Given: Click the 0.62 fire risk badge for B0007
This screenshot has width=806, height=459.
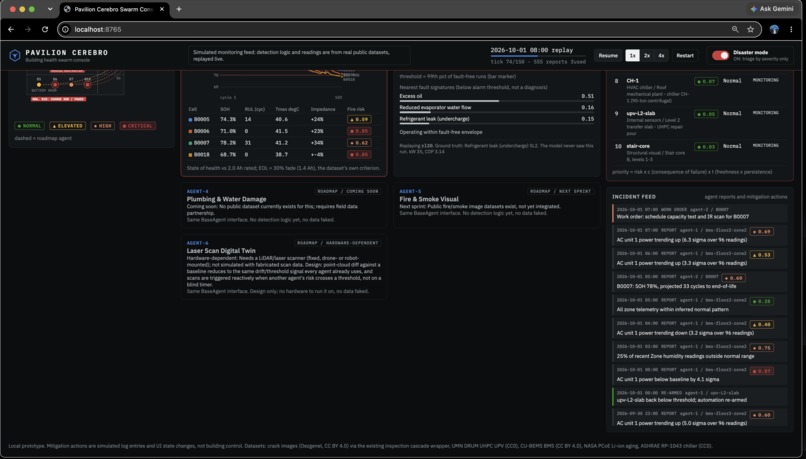Looking at the screenshot, I should point(359,143).
